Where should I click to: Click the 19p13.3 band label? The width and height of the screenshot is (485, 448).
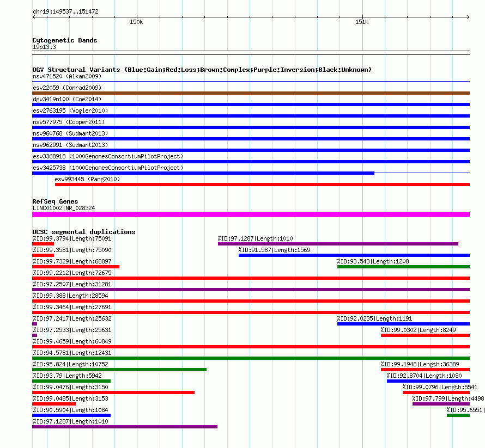(44, 47)
